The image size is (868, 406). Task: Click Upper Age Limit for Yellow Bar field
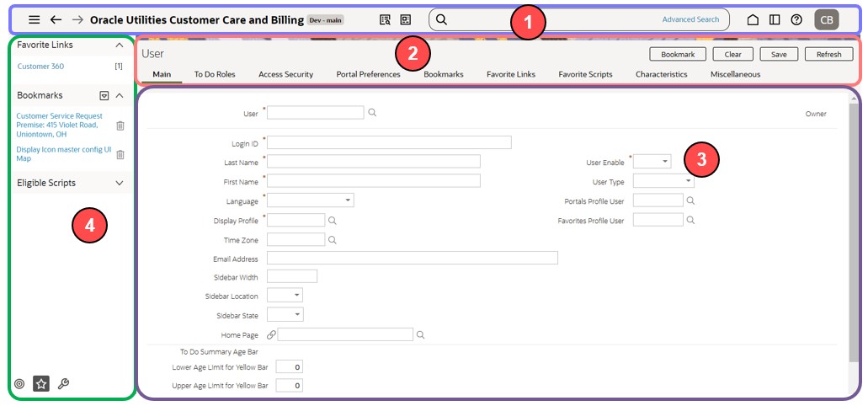coord(289,385)
